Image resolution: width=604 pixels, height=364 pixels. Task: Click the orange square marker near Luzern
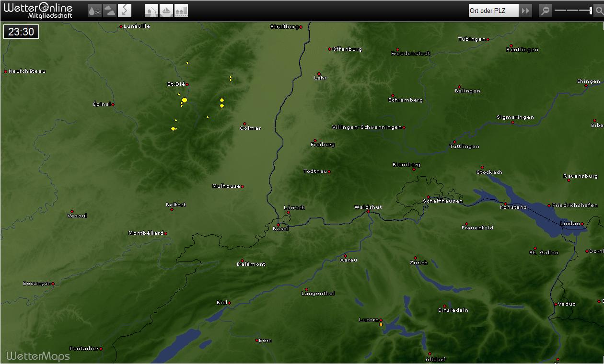(381, 325)
